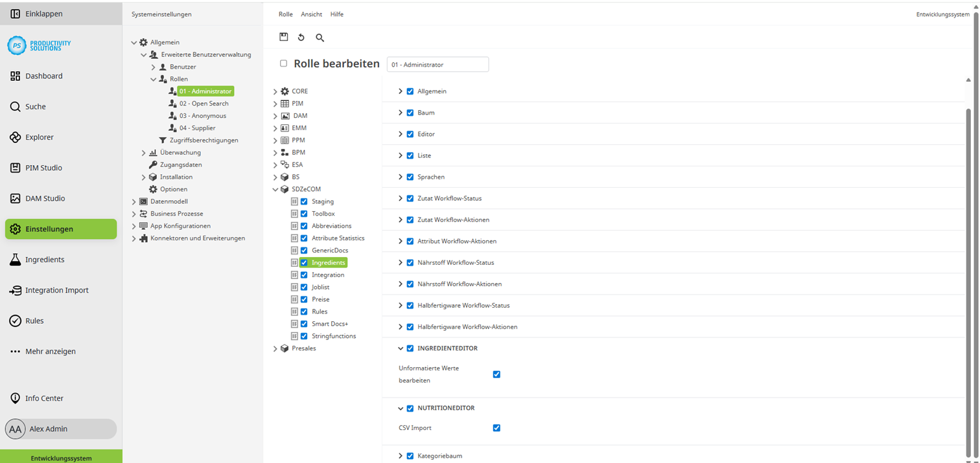Expand the CORE tree node
This screenshot has height=463, width=980.
(x=275, y=91)
